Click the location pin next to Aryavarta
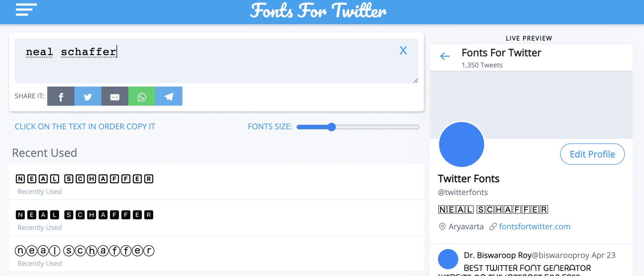 pos(442,226)
